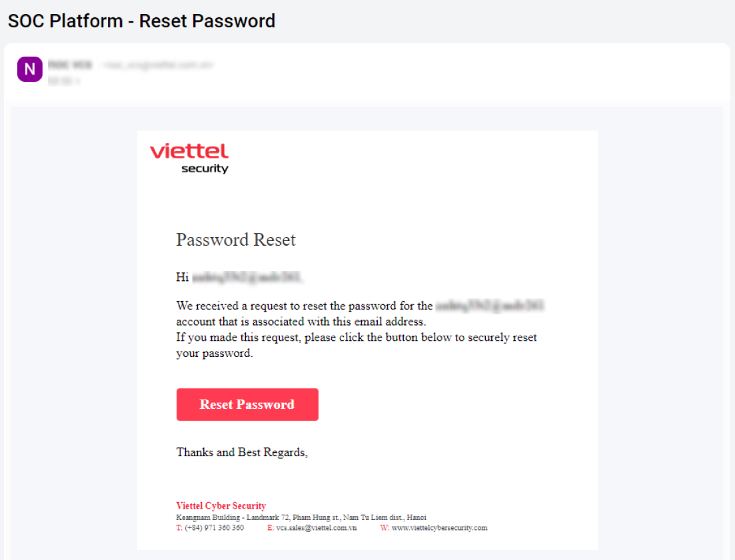Click the blurred sender email address
This screenshot has height=560, width=735.
[x=157, y=65]
